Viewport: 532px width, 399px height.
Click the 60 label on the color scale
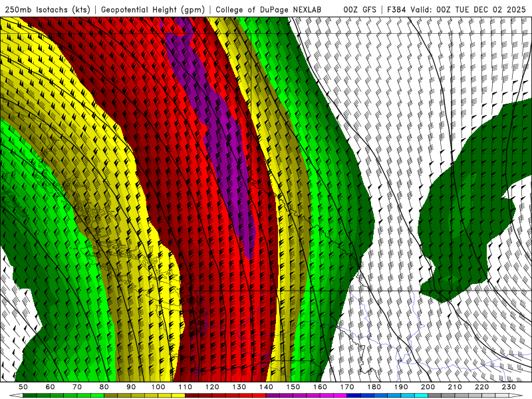click(51, 387)
